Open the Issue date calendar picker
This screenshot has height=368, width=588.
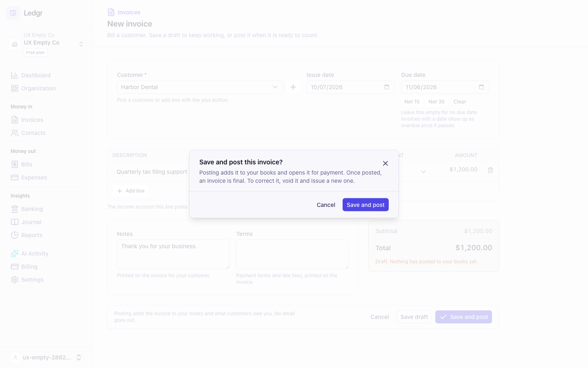click(387, 87)
